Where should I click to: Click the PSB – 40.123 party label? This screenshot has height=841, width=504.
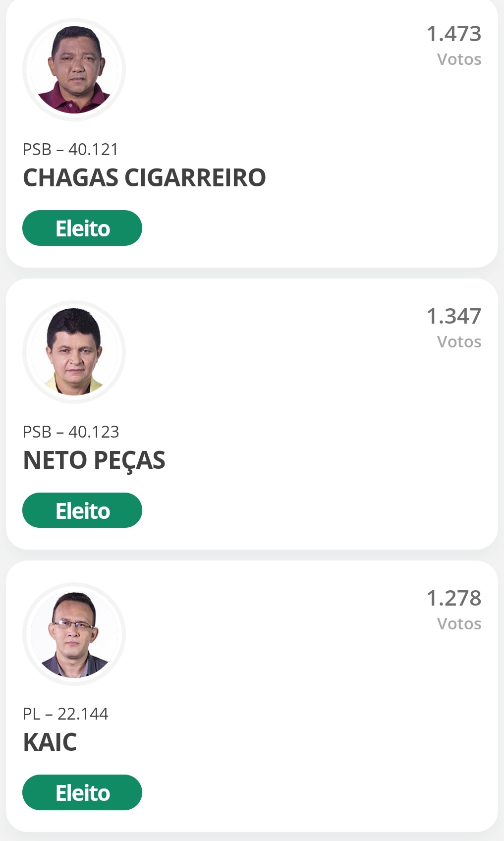point(71,432)
